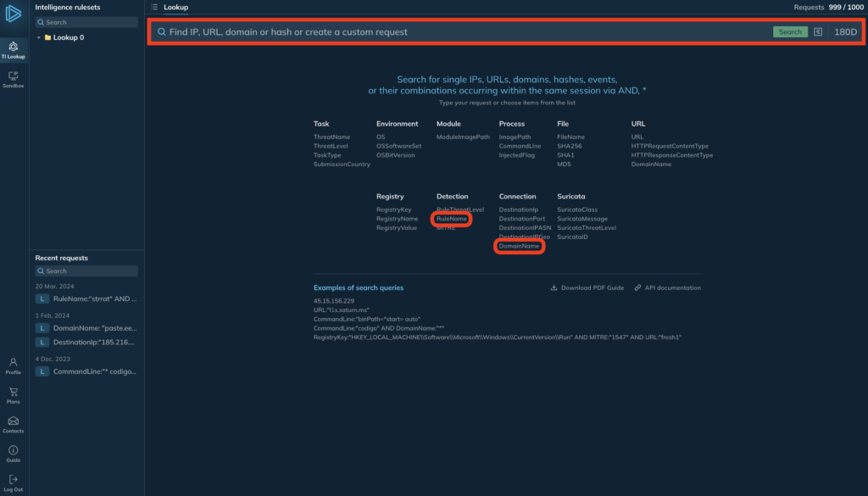Click the Intelligence rulesets search box
Viewport: 868px width, 496px height.
click(x=86, y=23)
